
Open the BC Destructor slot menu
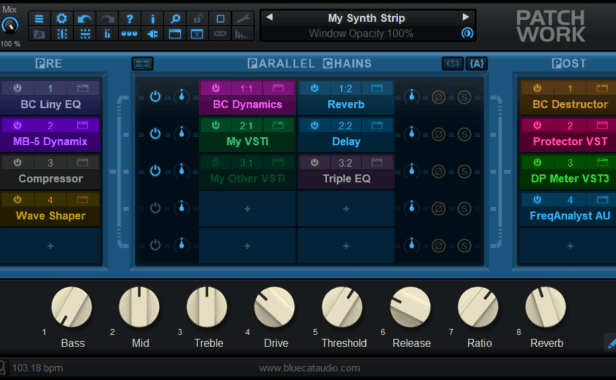(x=570, y=104)
